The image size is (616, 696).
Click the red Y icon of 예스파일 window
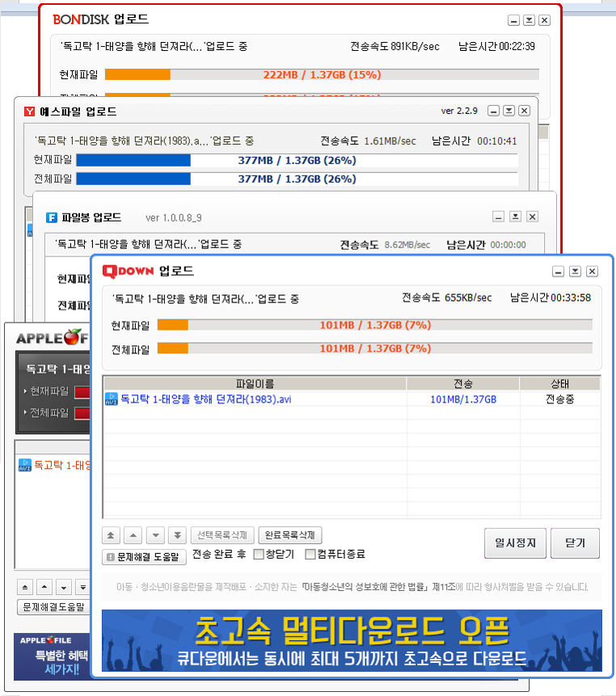[30, 111]
